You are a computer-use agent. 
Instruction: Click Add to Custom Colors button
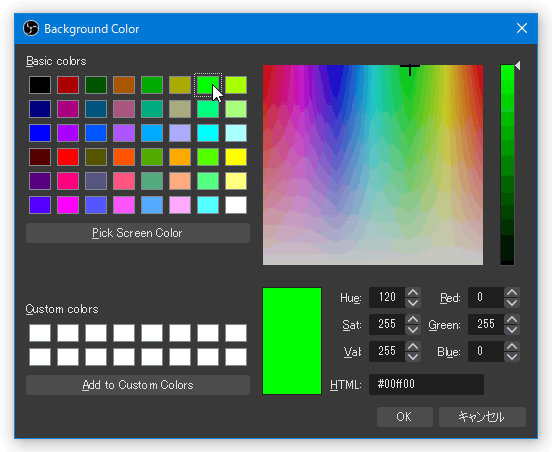138,385
